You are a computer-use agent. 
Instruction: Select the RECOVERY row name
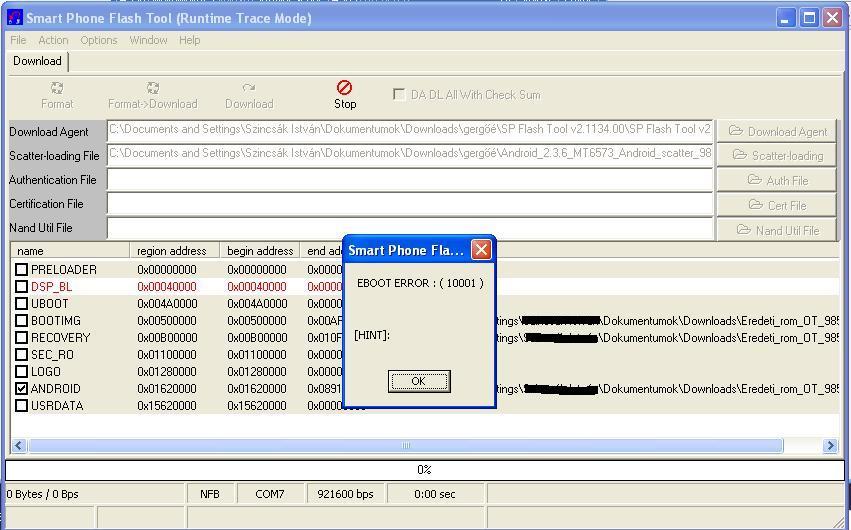coord(60,338)
